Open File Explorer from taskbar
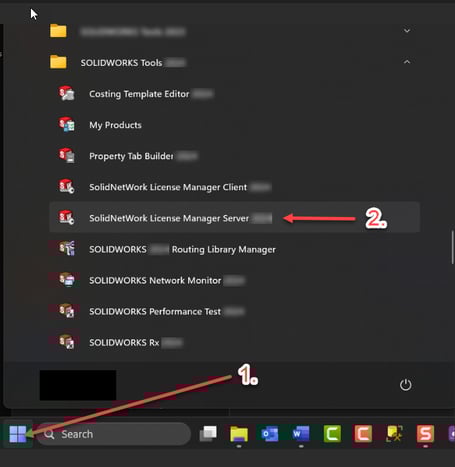Image resolution: width=455 pixels, height=467 pixels. tap(239, 434)
